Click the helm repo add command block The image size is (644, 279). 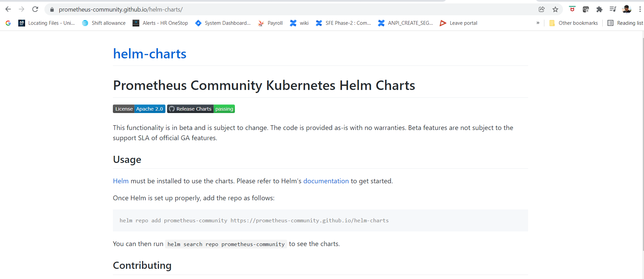(320, 220)
